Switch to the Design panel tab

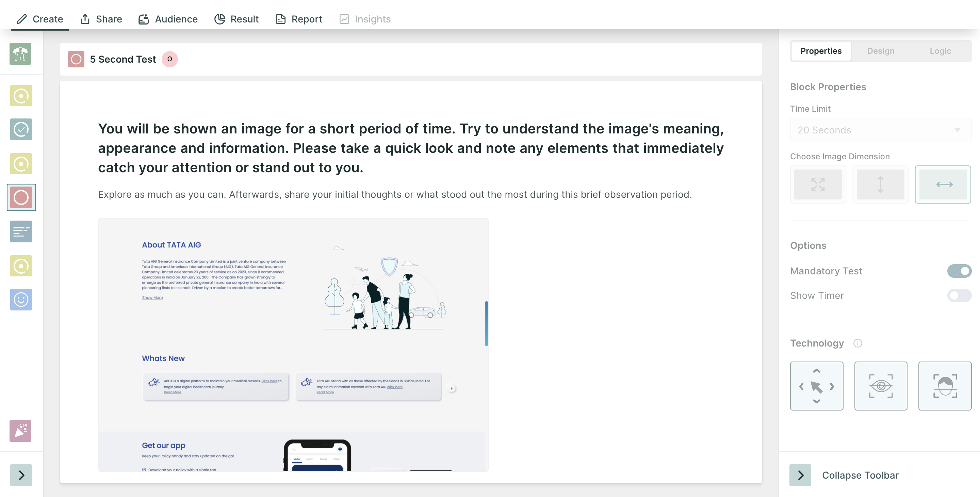tap(880, 51)
